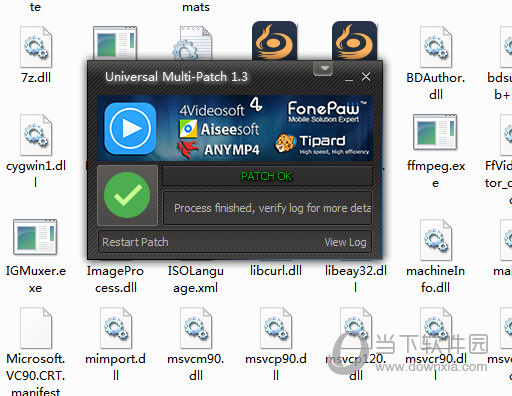Select the IGMuxer.exe application icon
512x396 pixels.
35,237
